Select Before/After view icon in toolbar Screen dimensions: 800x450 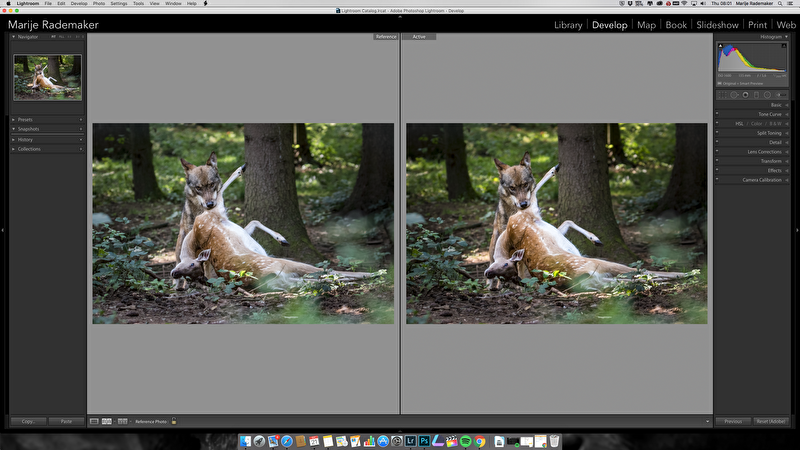pos(122,421)
